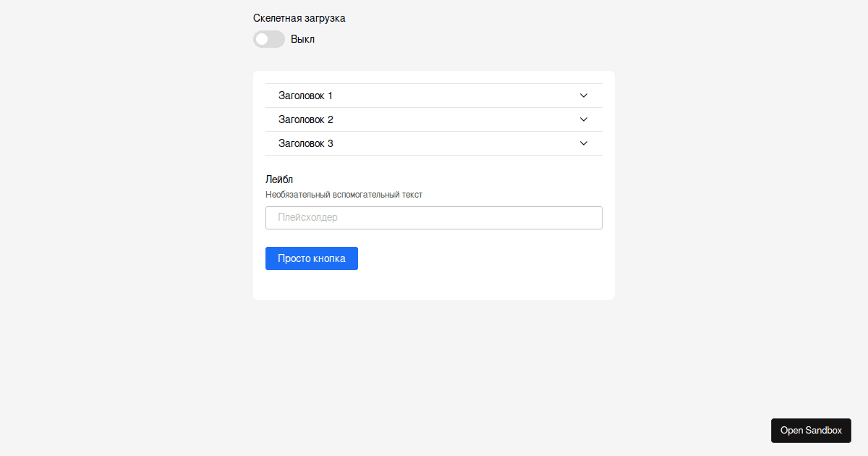868x456 pixels.
Task: Click the Заголовок 3 header text
Action: 306,143
